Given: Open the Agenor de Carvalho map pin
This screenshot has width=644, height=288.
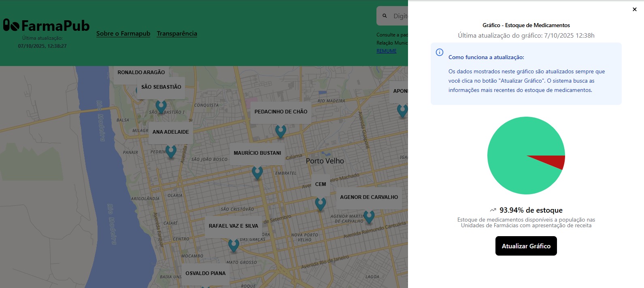Looking at the screenshot, I should (369, 216).
